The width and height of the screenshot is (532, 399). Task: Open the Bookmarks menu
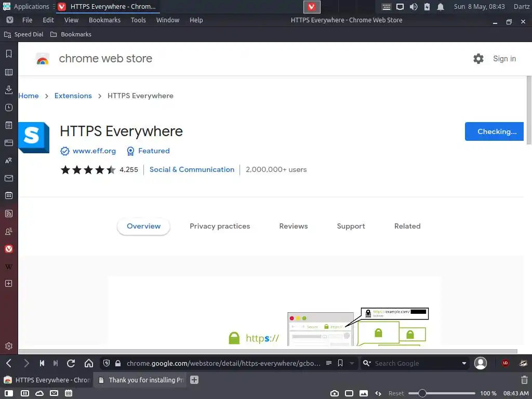pos(104,20)
